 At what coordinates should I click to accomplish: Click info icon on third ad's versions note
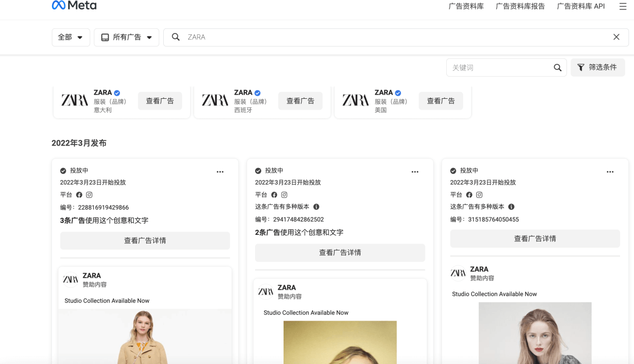[x=511, y=207]
